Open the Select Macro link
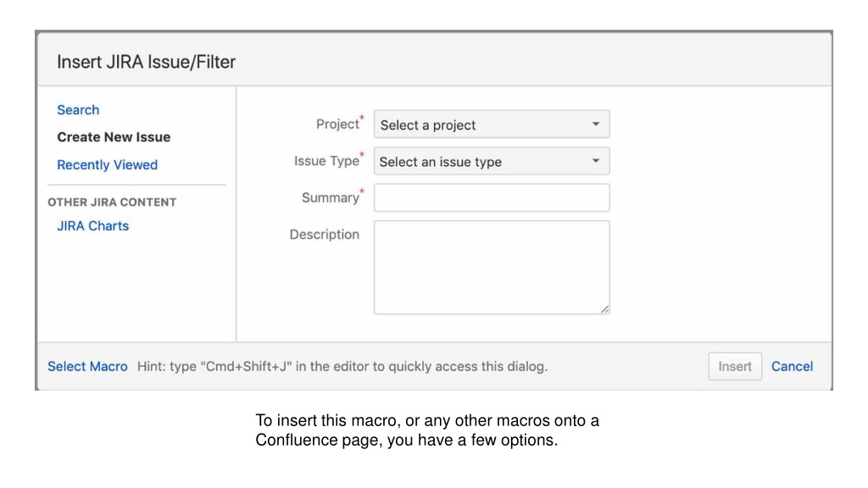868x488 pixels. coord(87,366)
